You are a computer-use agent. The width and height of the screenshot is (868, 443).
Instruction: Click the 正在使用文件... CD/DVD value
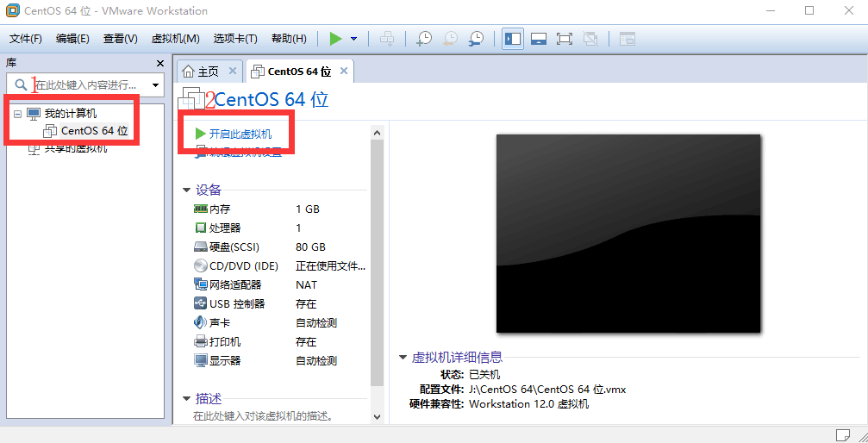click(x=330, y=265)
